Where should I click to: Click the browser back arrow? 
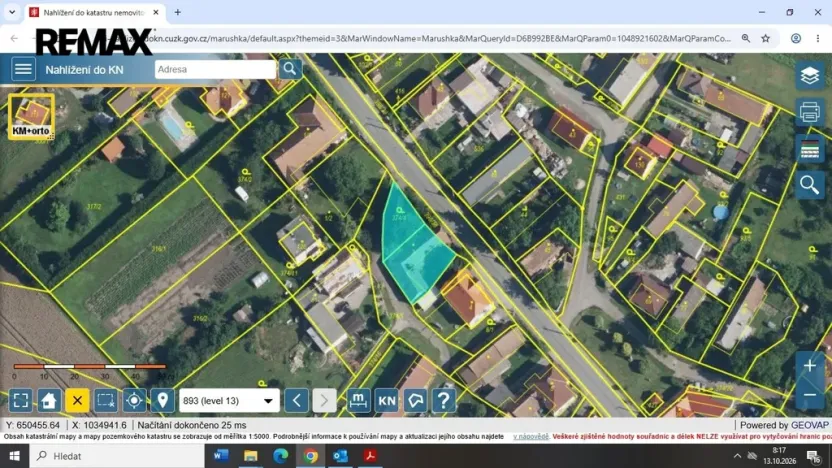pos(14,38)
